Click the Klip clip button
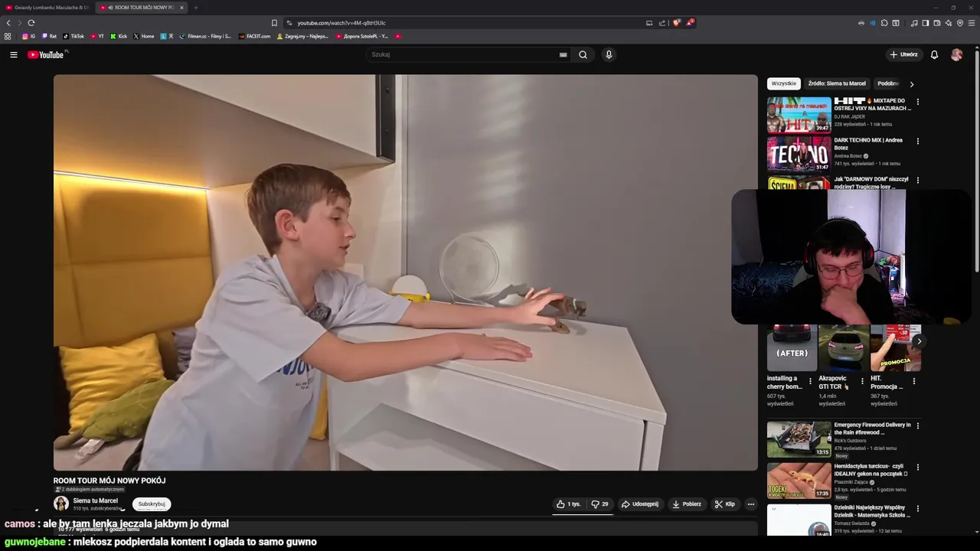This screenshot has width=980, height=551. [x=725, y=504]
